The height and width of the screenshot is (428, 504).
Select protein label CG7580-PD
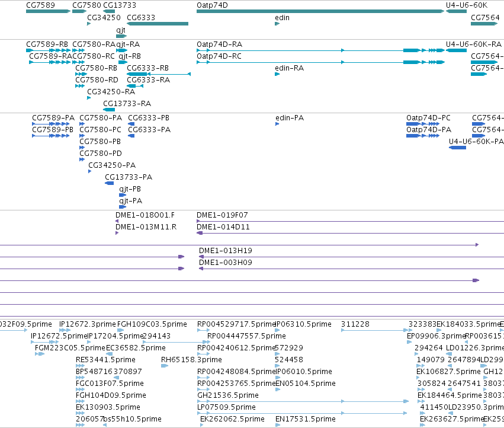101,154
